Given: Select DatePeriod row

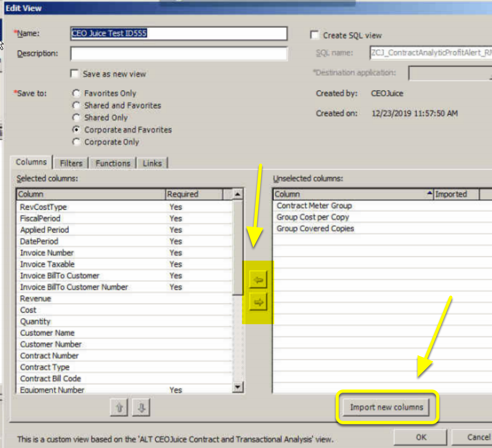Looking at the screenshot, I should tap(124, 241).
